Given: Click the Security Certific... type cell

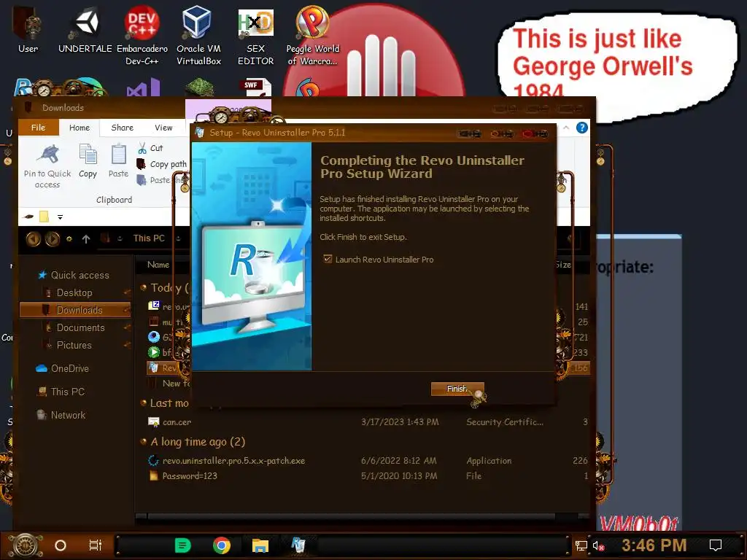Looking at the screenshot, I should click(x=505, y=422).
